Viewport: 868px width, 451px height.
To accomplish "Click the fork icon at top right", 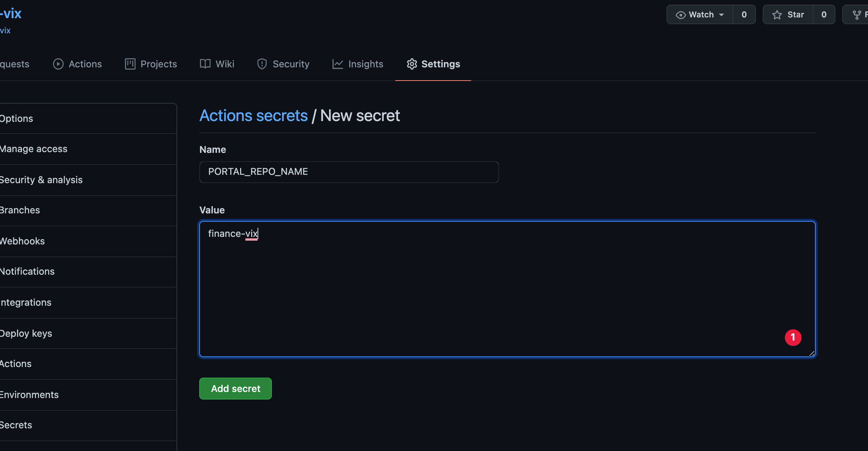I will click(x=856, y=15).
